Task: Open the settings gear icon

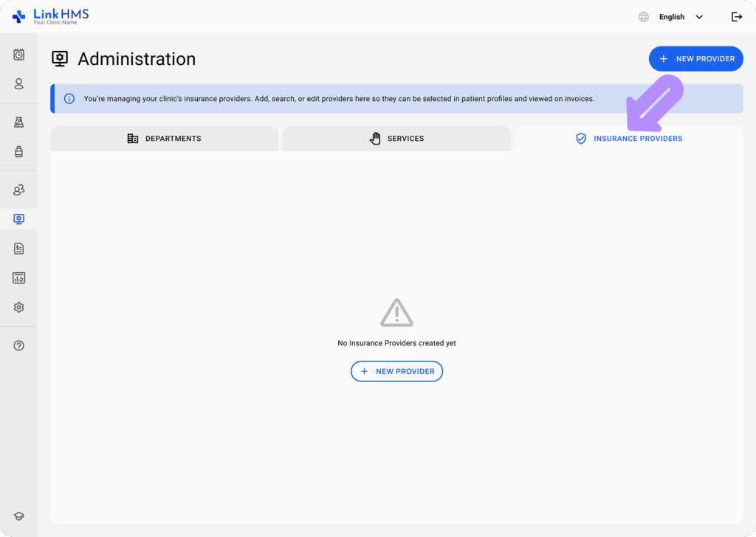Action: pos(19,308)
